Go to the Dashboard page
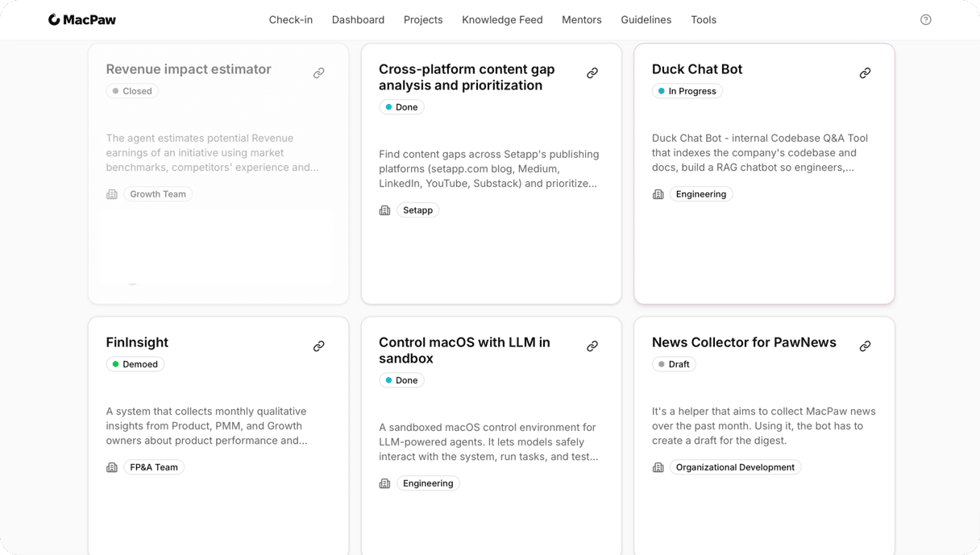The width and height of the screenshot is (980, 555). coord(358,20)
